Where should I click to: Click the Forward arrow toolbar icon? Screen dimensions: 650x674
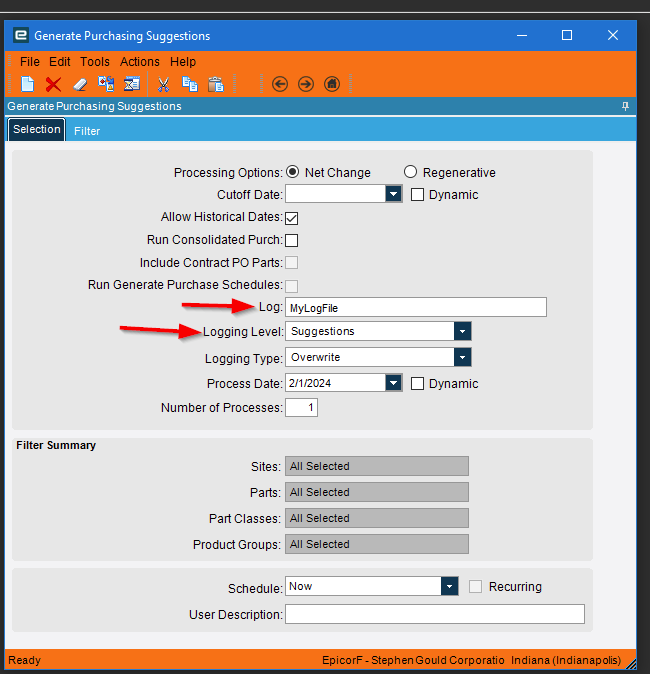coord(306,84)
